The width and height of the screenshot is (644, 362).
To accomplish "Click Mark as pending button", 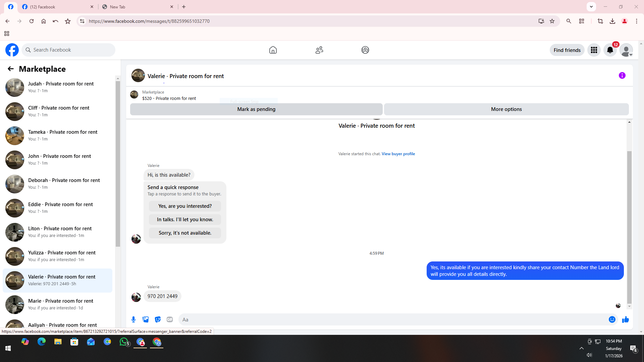I will (256, 109).
